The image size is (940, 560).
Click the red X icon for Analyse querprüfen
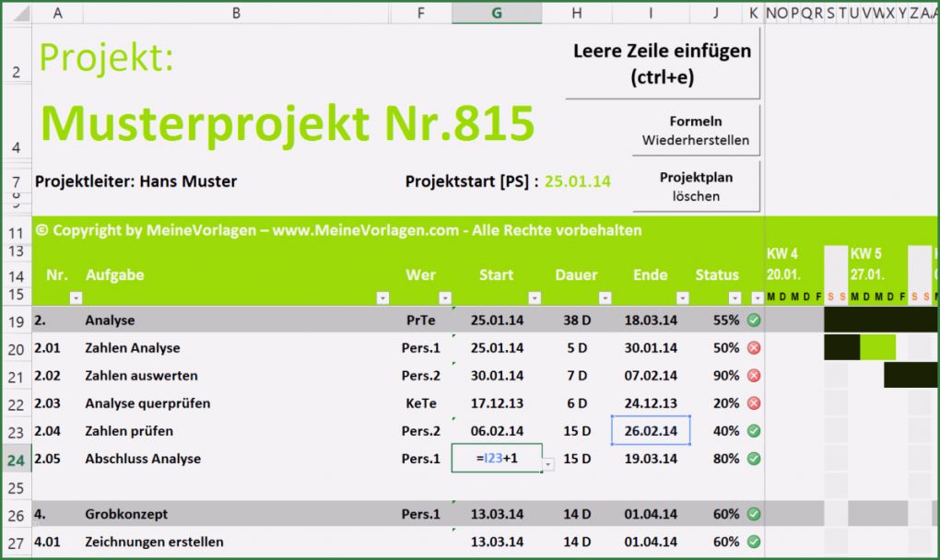coord(753,403)
